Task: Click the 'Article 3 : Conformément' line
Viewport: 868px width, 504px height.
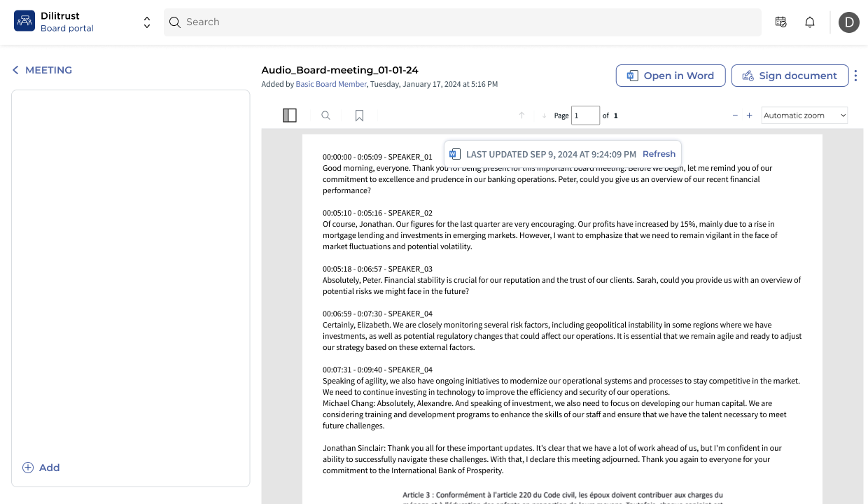Action: 563,495
